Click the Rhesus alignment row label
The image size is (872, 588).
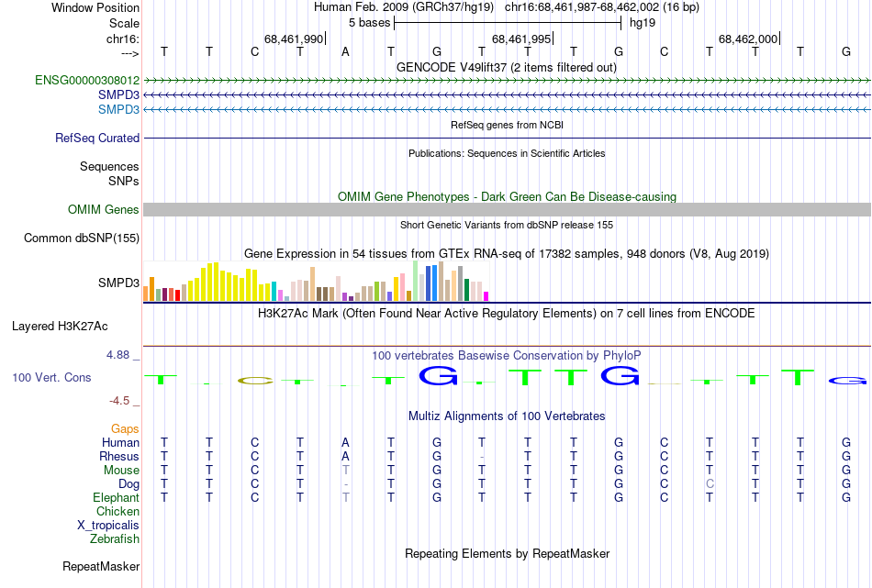point(119,456)
